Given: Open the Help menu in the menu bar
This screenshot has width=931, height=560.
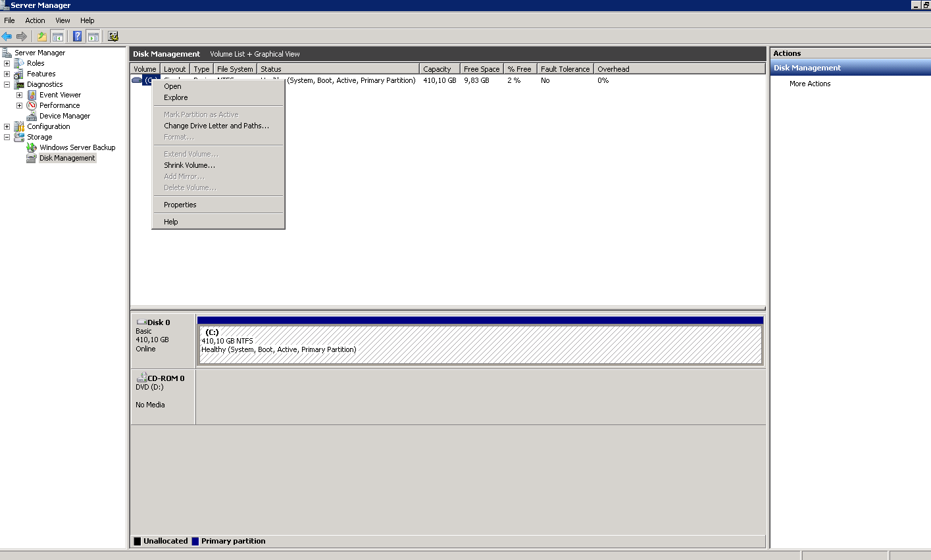Looking at the screenshot, I should (88, 20).
